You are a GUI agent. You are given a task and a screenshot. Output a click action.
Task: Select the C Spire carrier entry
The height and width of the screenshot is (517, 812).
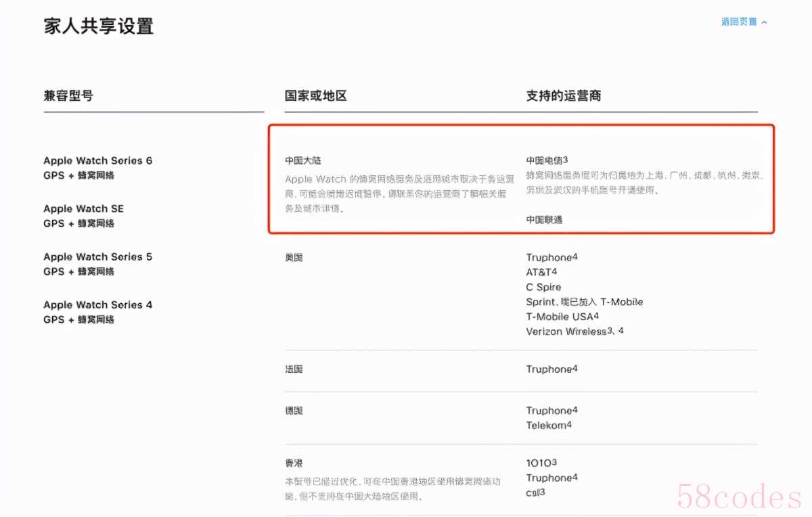tap(543, 287)
